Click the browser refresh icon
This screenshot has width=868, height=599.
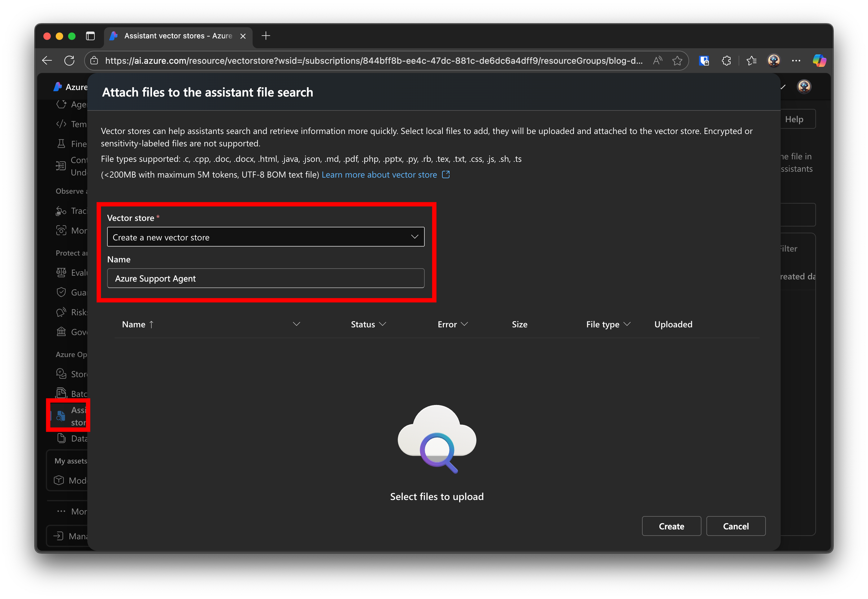point(69,60)
